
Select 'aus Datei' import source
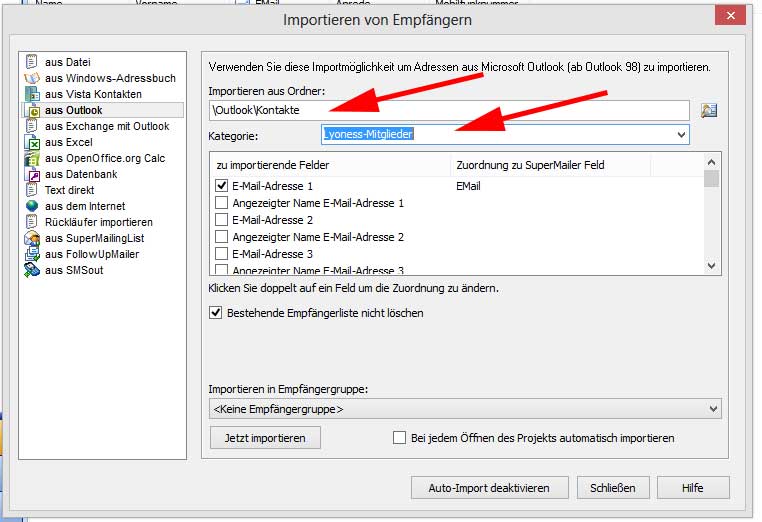pyautogui.click(x=68, y=62)
